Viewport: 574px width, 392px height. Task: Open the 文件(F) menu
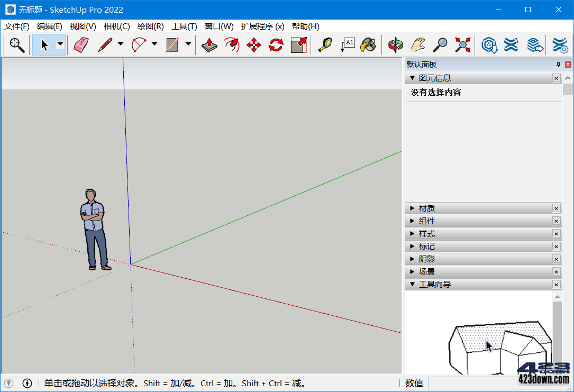point(16,26)
